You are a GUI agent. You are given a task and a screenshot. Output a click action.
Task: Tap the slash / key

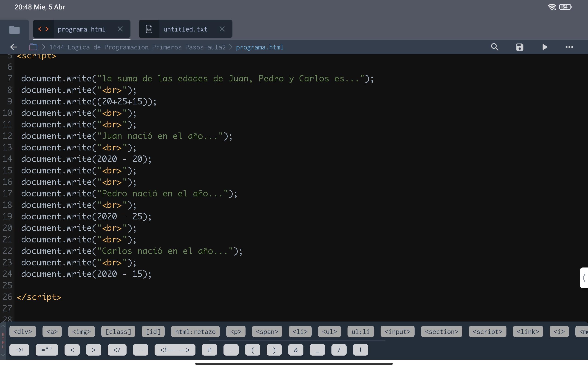point(339,350)
